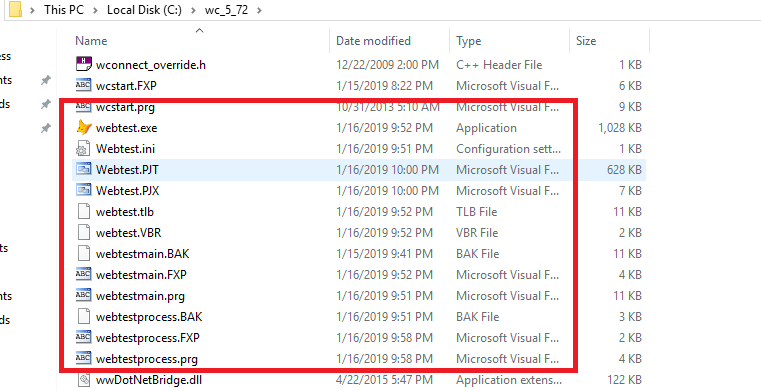Click the webtestprocess.BAK file icon
This screenshot has height=391, width=761.
coord(83,316)
